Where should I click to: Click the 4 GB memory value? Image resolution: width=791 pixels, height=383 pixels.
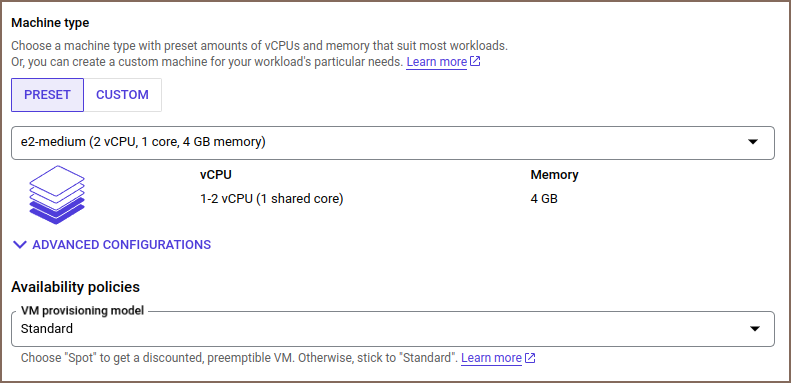click(544, 199)
